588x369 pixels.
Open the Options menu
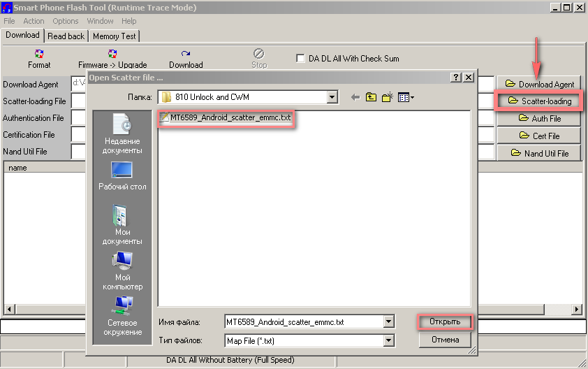[65, 21]
